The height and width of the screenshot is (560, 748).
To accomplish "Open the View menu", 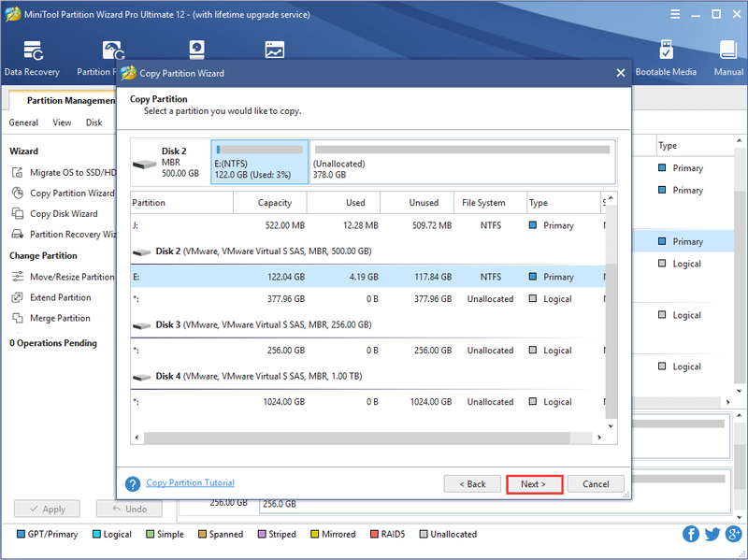I will click(62, 122).
